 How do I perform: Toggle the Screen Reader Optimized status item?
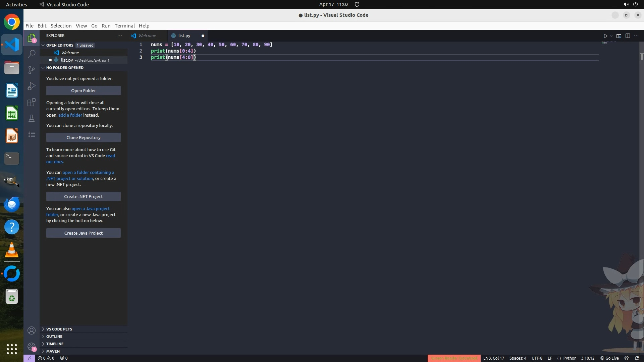tap(454, 358)
